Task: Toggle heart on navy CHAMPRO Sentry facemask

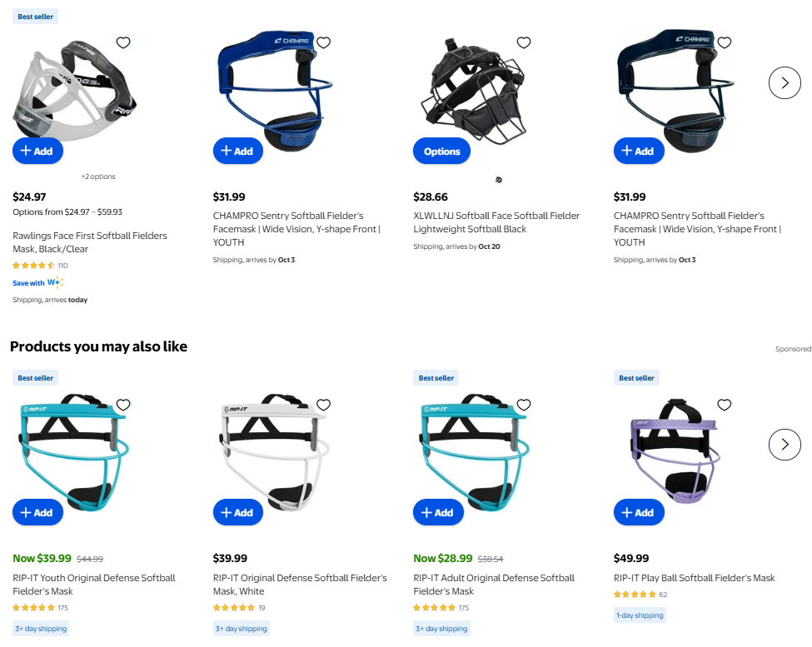Action: (x=725, y=42)
